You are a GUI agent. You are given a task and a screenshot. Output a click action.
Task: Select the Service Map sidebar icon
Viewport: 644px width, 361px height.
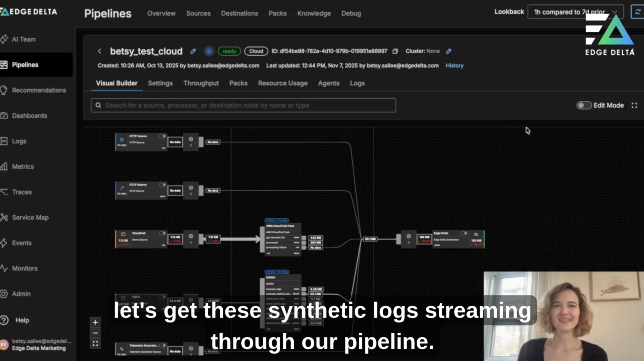[4, 217]
